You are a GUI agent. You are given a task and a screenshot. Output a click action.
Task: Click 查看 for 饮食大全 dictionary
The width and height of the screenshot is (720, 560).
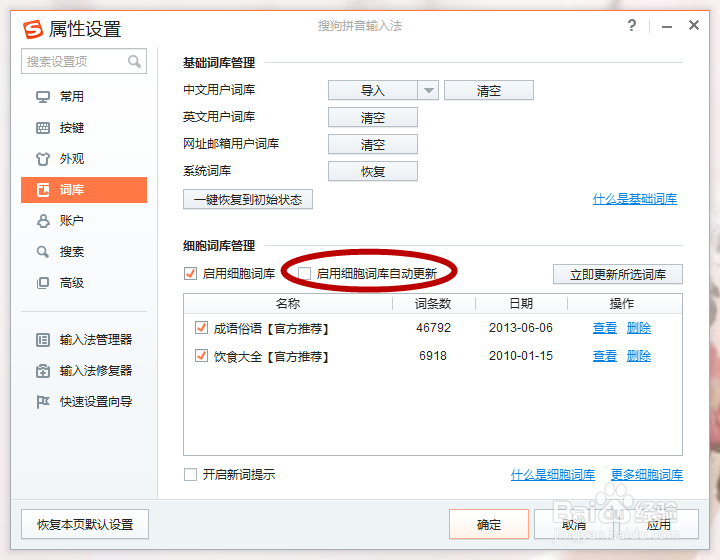[x=605, y=356]
